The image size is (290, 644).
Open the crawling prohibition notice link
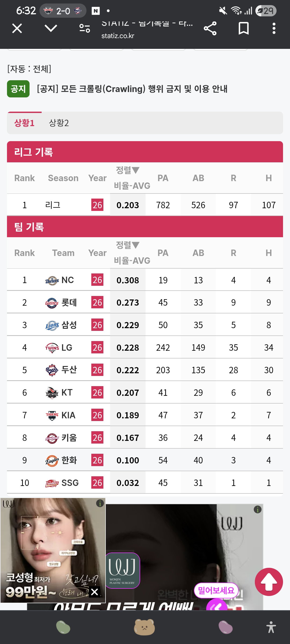click(132, 89)
